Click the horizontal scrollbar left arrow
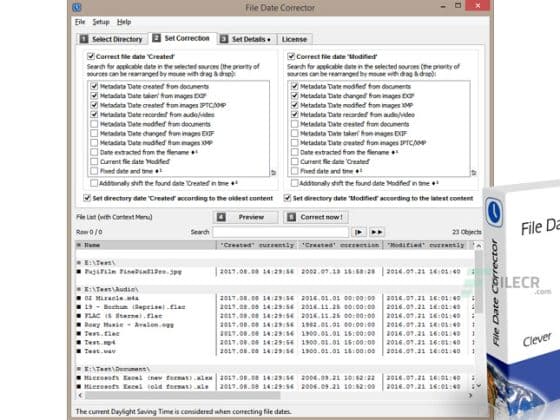 pos(80,395)
